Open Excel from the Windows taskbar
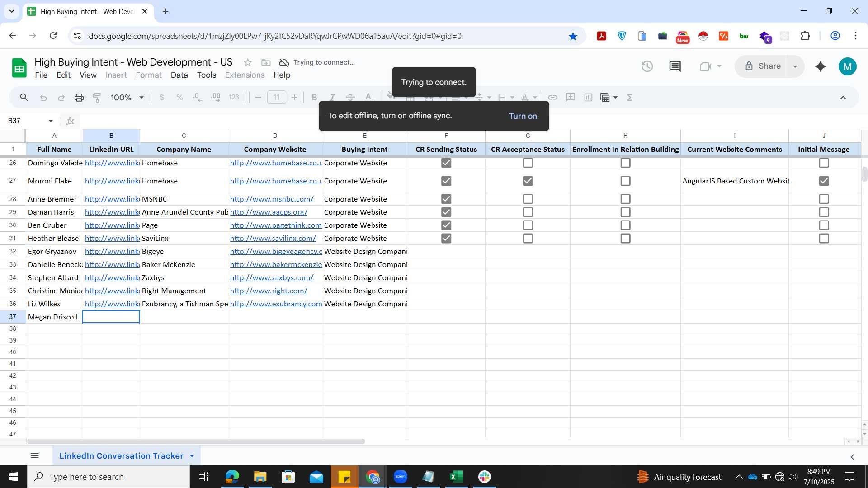Screen dimensions: 868x488 (x=457, y=477)
